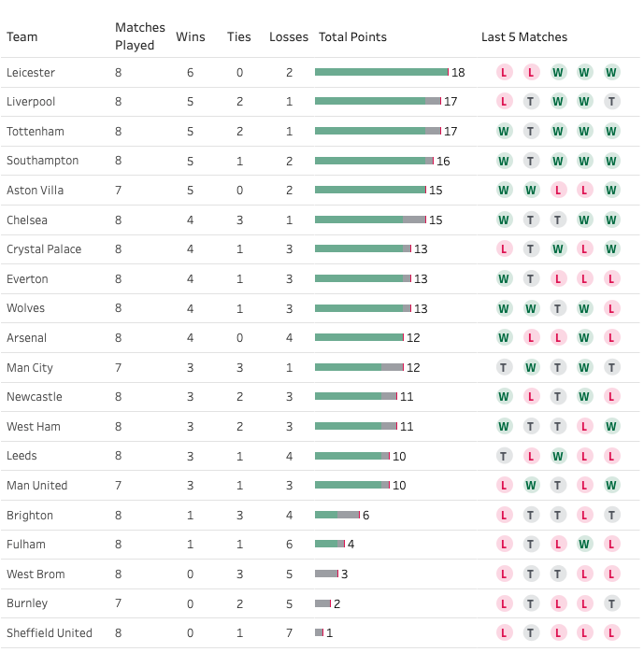Image resolution: width=644 pixels, height=652 pixels.
Task: Select the Last 5 Matches header
Action: [x=524, y=37]
